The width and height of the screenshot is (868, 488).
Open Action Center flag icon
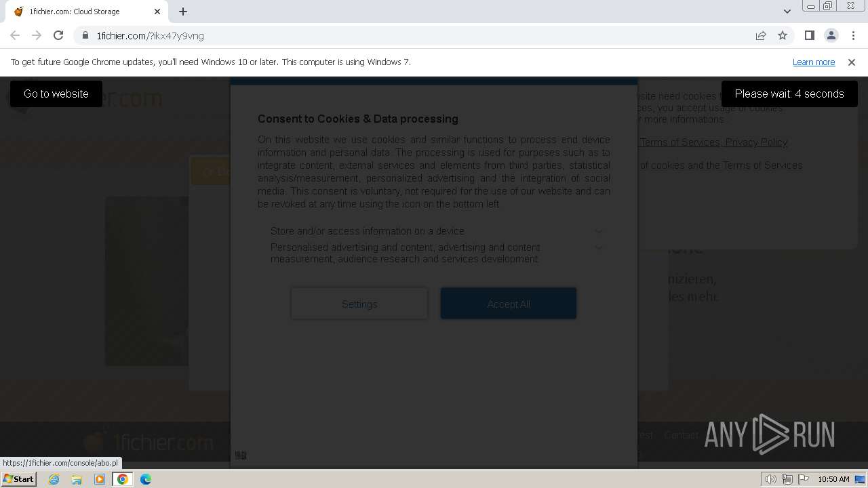tap(804, 479)
